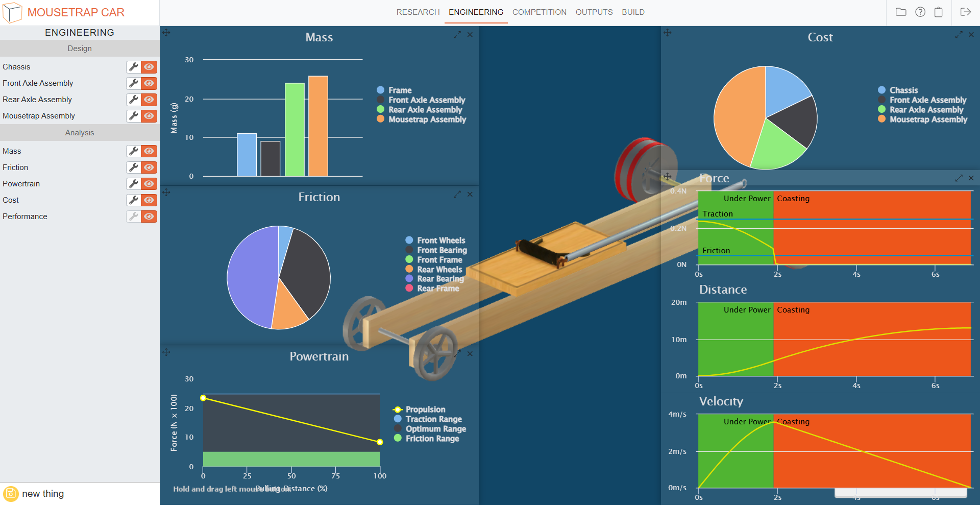Switch to the COMPETITION tab
The width and height of the screenshot is (980, 505).
pos(539,12)
